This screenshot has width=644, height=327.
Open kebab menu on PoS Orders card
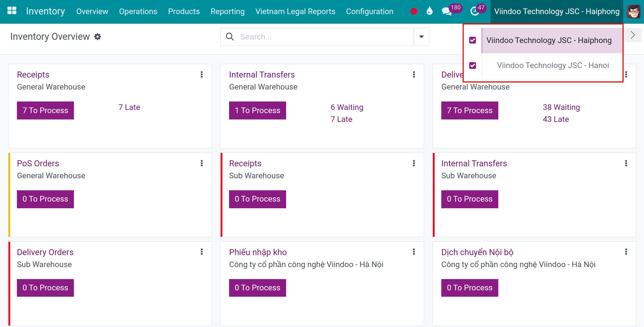coord(202,163)
